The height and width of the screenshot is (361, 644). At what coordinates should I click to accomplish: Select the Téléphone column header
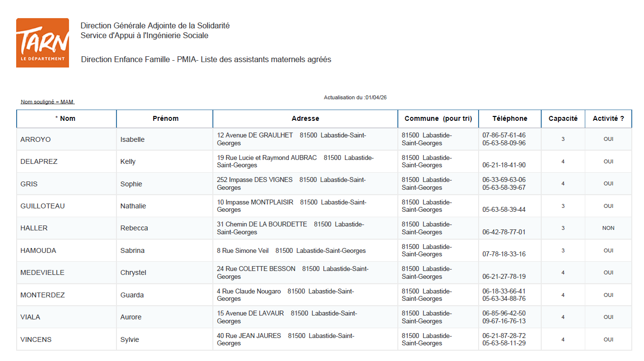(x=510, y=118)
